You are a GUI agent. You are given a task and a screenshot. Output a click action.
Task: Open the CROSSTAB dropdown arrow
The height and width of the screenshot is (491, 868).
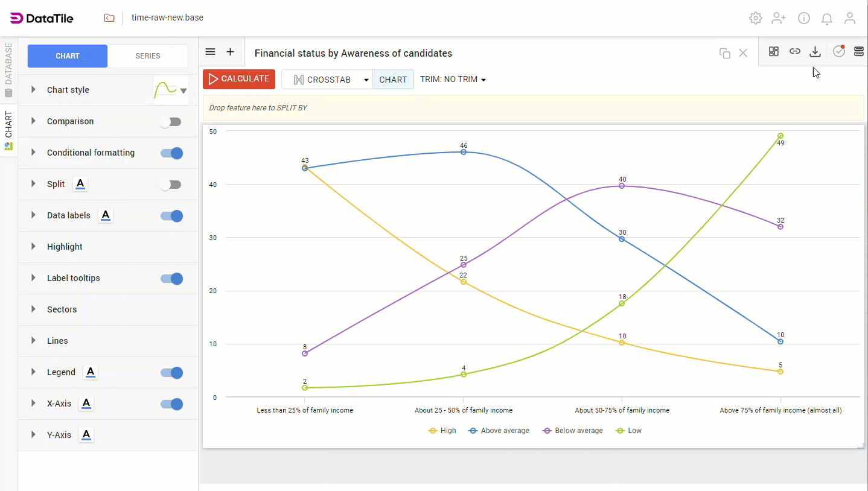tap(366, 80)
